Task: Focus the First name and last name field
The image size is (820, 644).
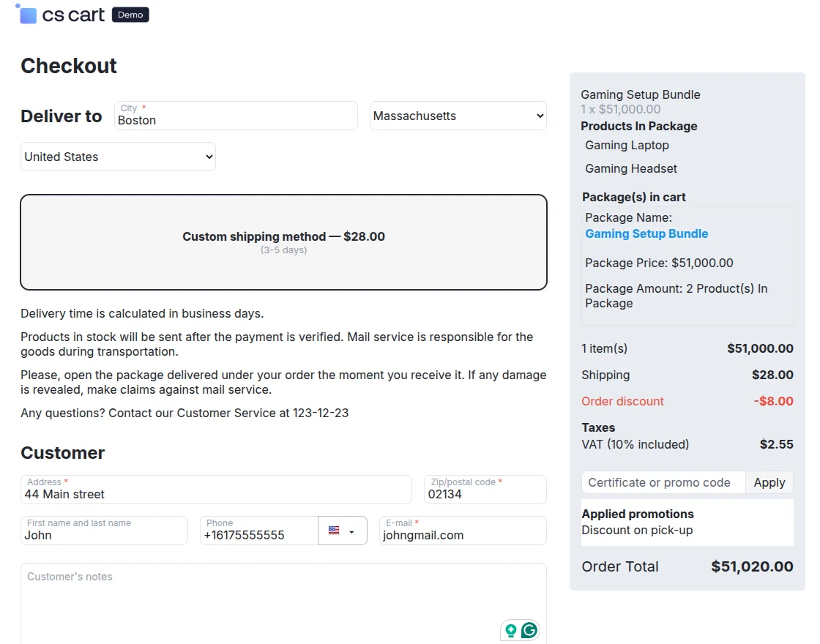Action: tap(104, 531)
